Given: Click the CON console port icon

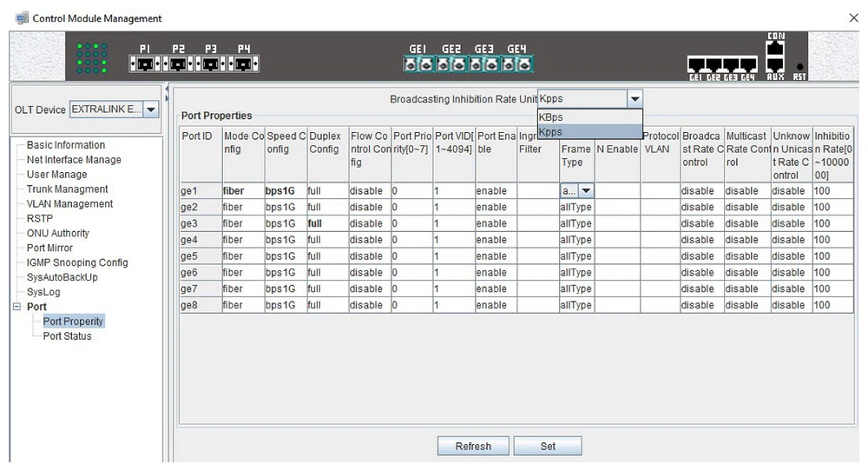Looking at the screenshot, I should (774, 49).
